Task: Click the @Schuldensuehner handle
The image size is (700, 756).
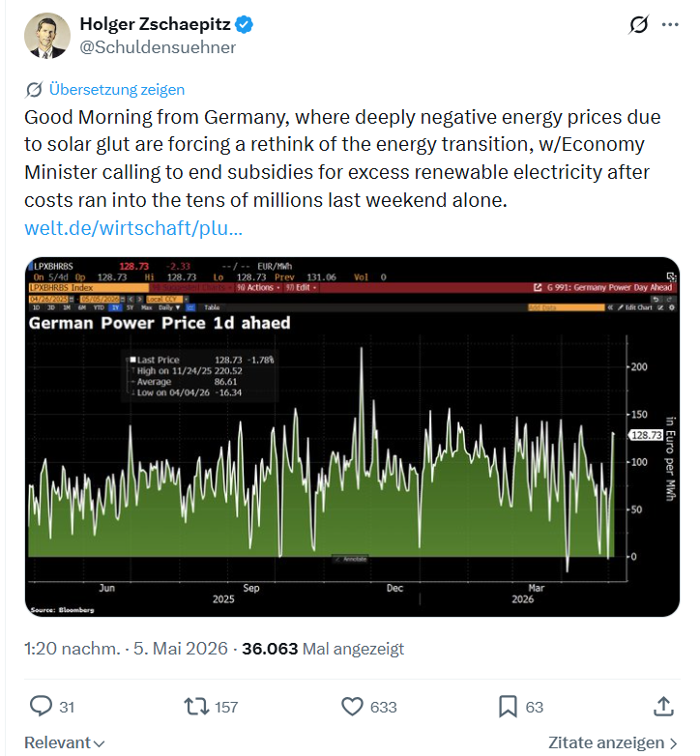Action: (x=158, y=47)
